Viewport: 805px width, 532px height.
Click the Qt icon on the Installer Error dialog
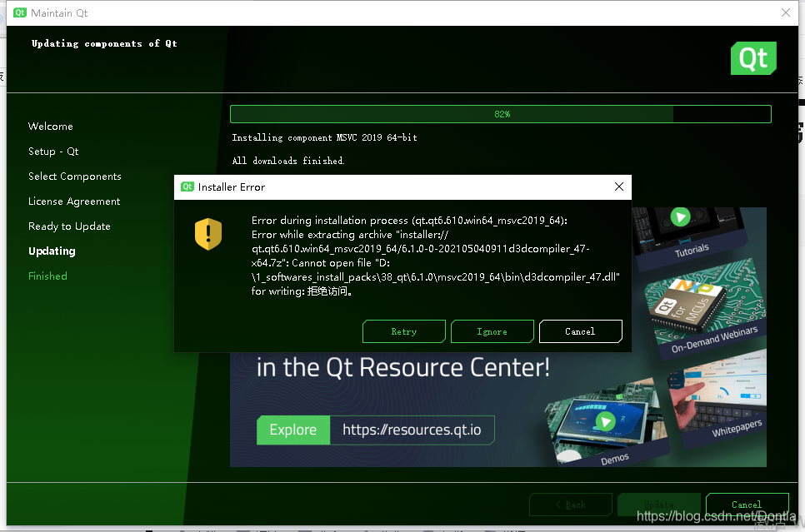click(x=187, y=186)
